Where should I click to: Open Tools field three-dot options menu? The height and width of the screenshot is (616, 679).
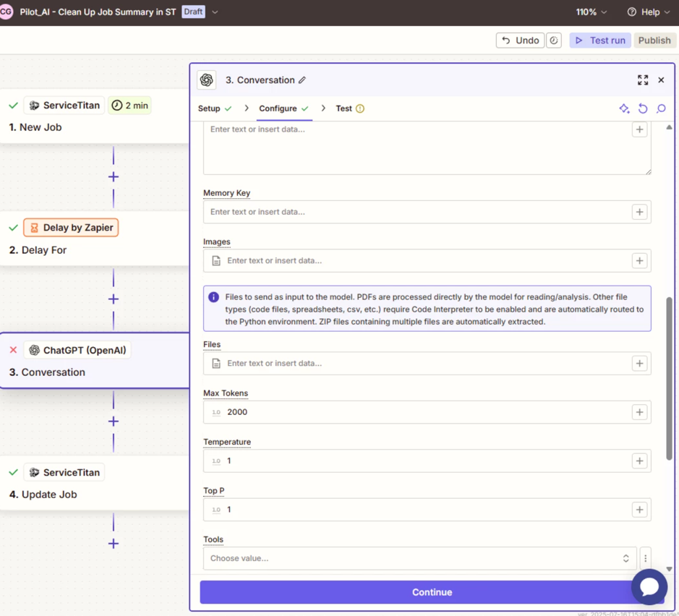(645, 558)
